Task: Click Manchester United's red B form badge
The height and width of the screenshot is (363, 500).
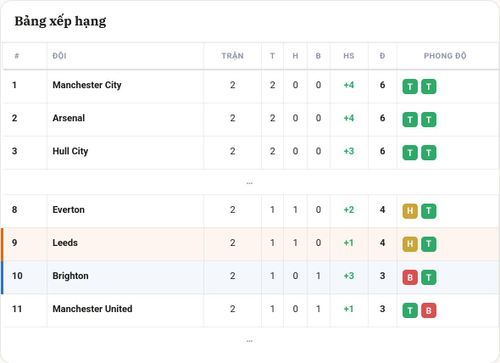Action: 429,310
